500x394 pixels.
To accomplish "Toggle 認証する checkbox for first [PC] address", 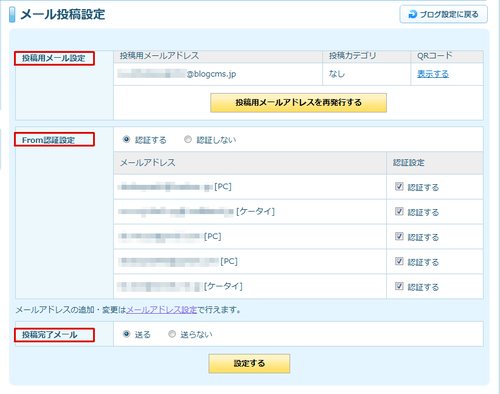I will pos(399,186).
